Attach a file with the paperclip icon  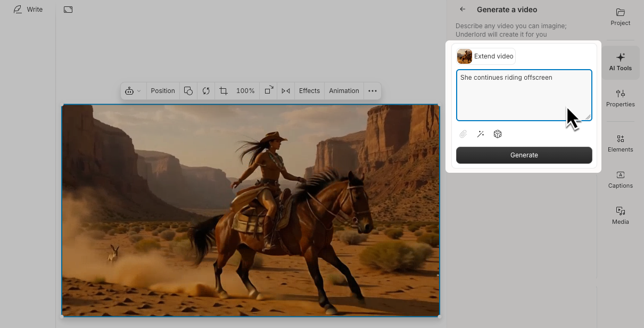(463, 134)
